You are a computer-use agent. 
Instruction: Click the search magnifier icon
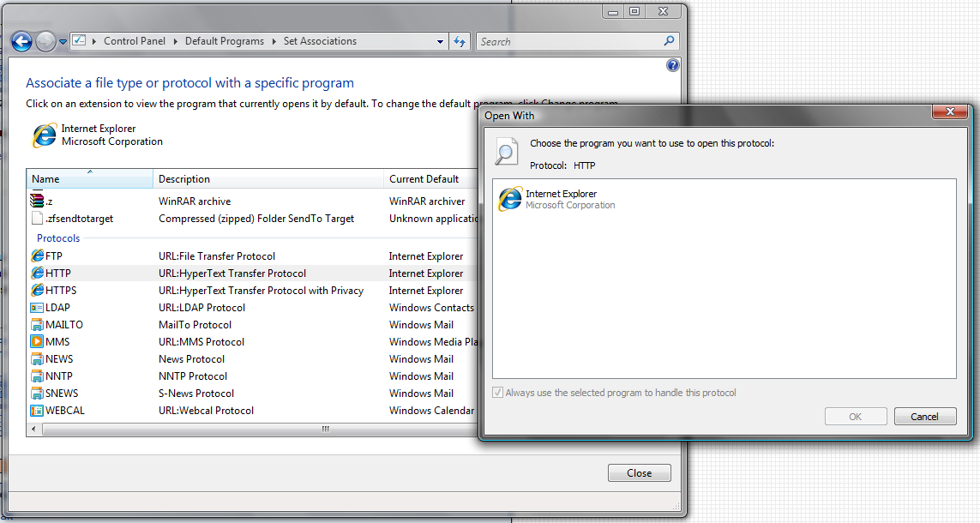(669, 41)
